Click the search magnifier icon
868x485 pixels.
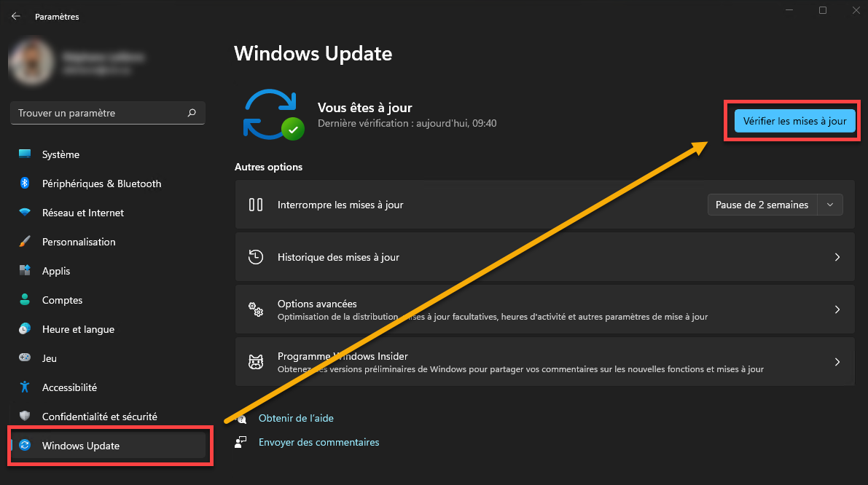coord(192,113)
